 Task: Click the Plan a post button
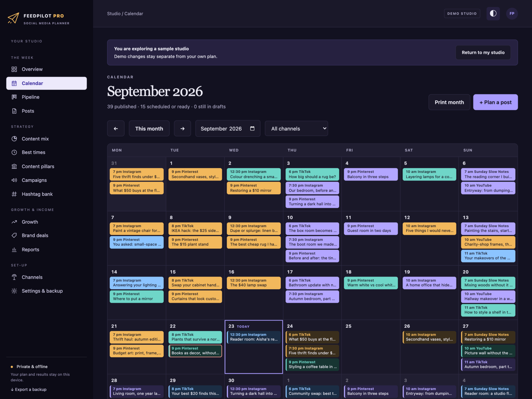pyautogui.click(x=495, y=102)
